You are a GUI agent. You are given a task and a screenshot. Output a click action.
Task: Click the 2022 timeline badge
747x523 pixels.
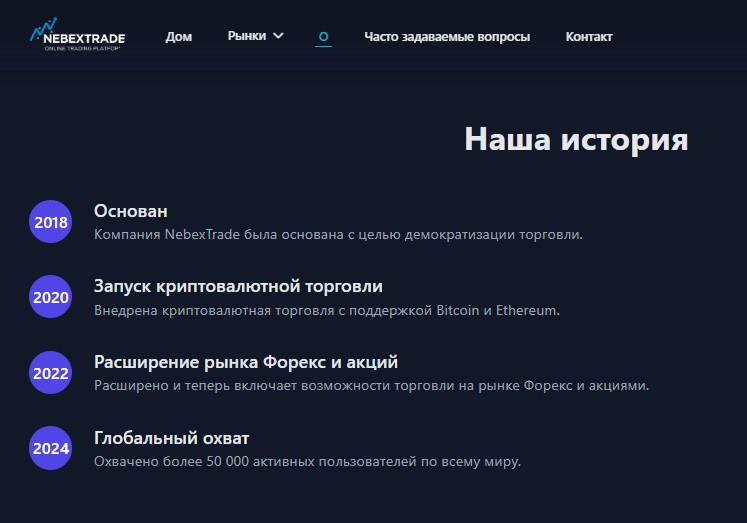click(50, 372)
